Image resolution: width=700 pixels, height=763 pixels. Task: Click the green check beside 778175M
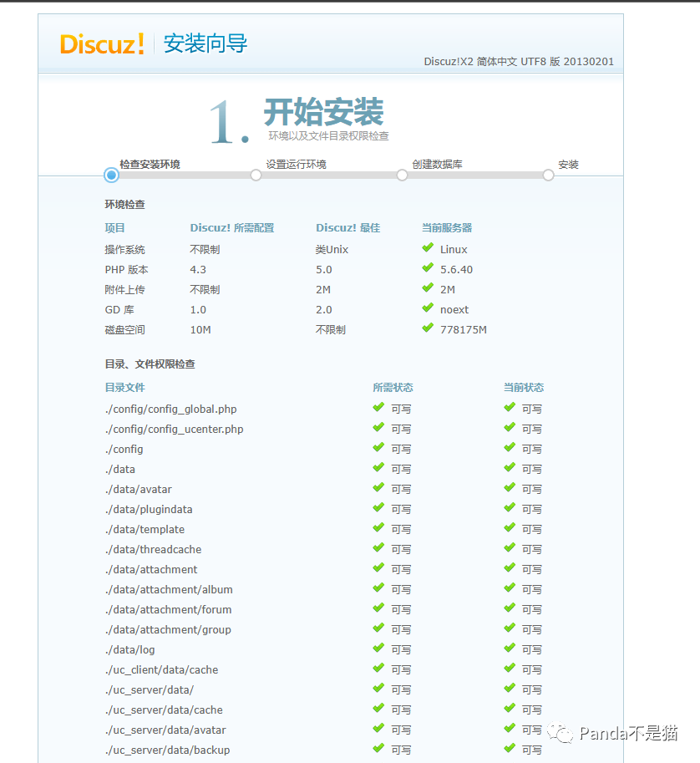[x=428, y=328]
